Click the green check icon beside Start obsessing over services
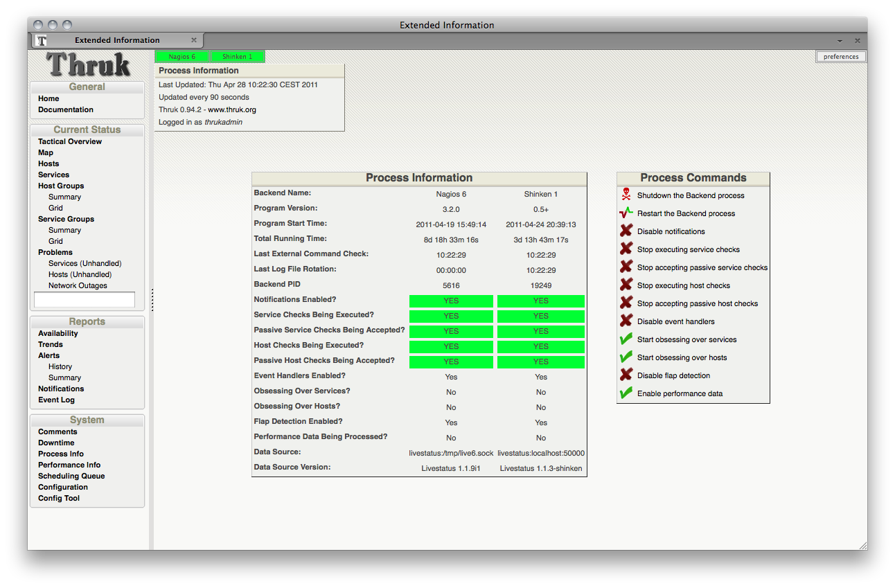This screenshot has width=895, height=588. pyautogui.click(x=626, y=339)
